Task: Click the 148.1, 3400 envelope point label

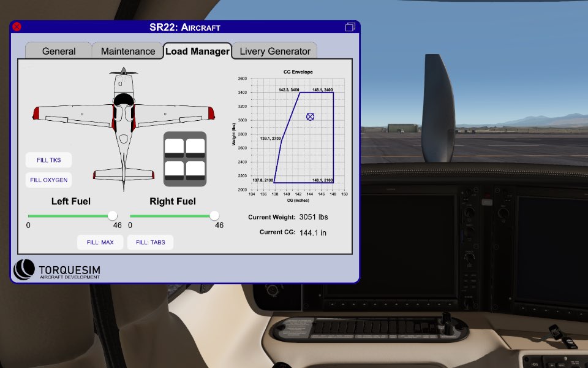Action: point(323,90)
